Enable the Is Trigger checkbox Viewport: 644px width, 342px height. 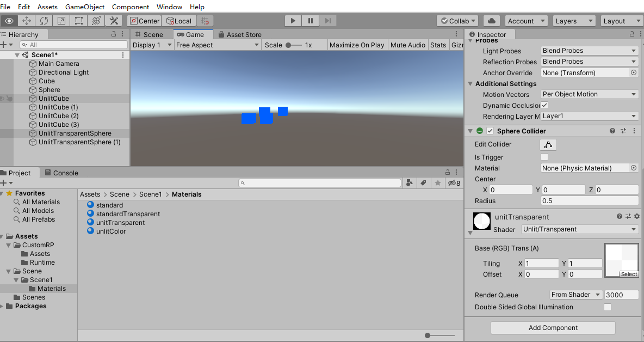[544, 157]
